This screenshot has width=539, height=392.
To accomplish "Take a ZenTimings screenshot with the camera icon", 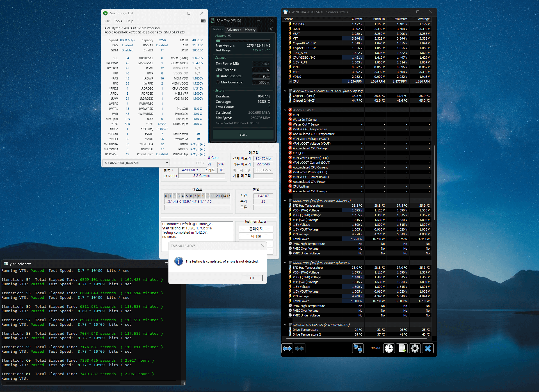I will [203, 21].
